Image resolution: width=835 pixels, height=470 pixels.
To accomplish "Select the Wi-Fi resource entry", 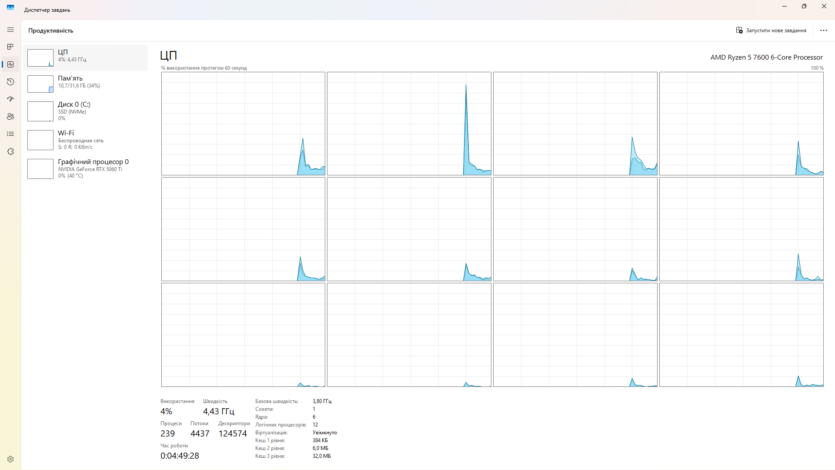I will click(85, 140).
